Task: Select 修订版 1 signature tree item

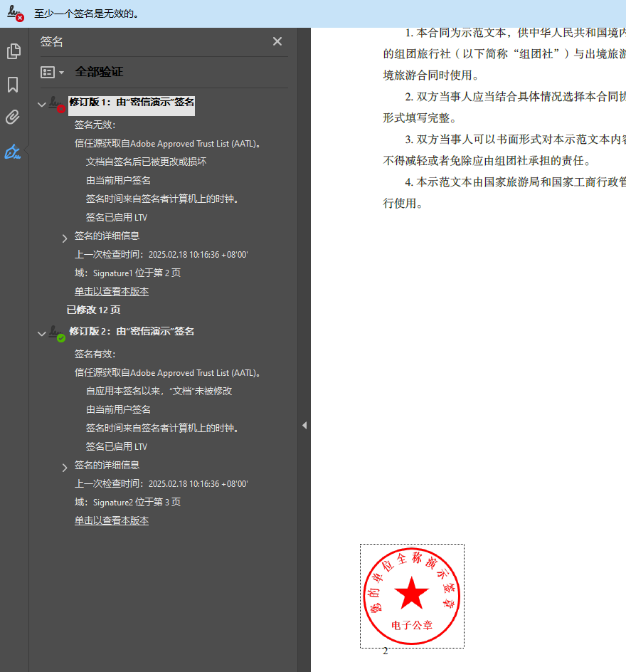Action: (132, 102)
